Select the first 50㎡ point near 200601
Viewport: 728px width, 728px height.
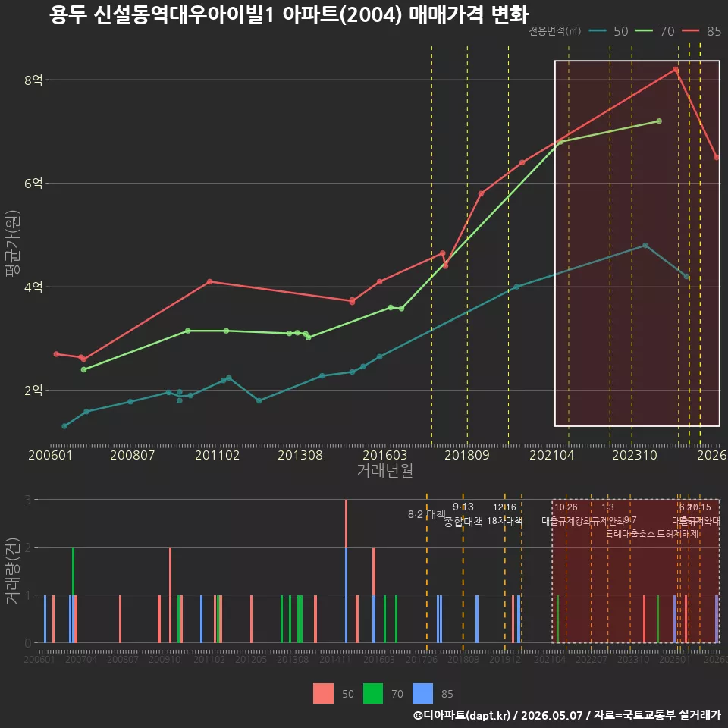(x=64, y=425)
